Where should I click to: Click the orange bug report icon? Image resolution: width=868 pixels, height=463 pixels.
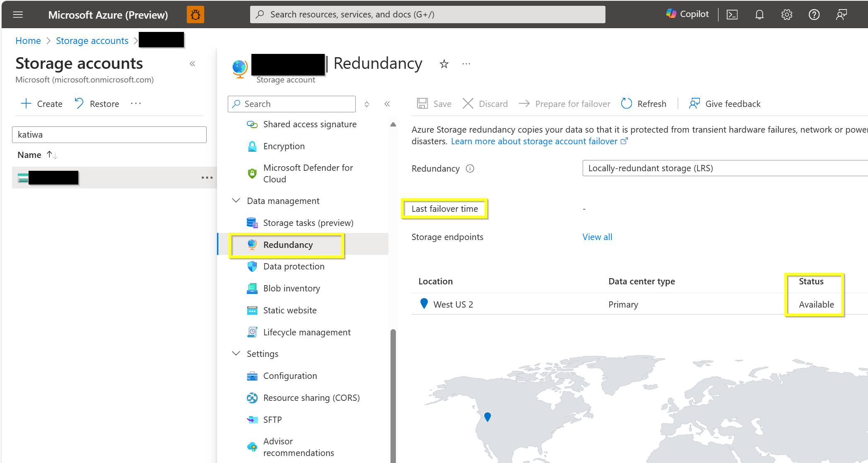coord(195,15)
